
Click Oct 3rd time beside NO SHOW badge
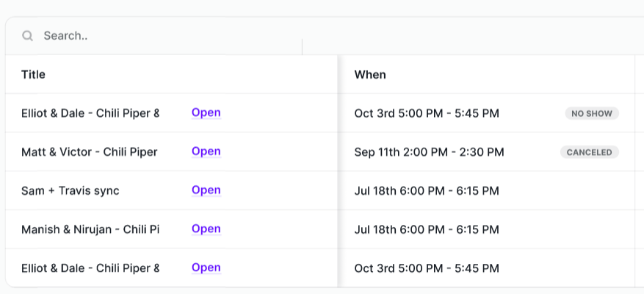click(427, 113)
